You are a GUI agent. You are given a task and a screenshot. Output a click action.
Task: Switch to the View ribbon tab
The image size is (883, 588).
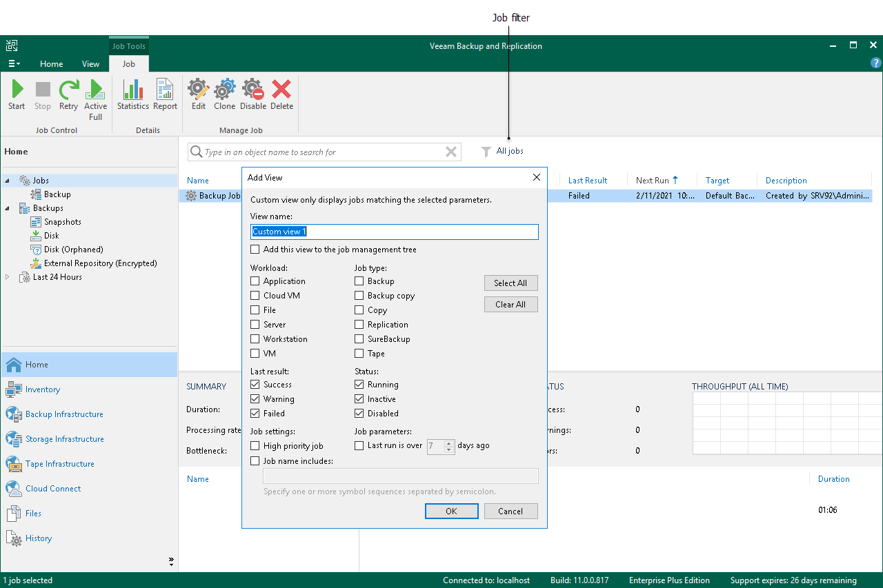(x=91, y=64)
